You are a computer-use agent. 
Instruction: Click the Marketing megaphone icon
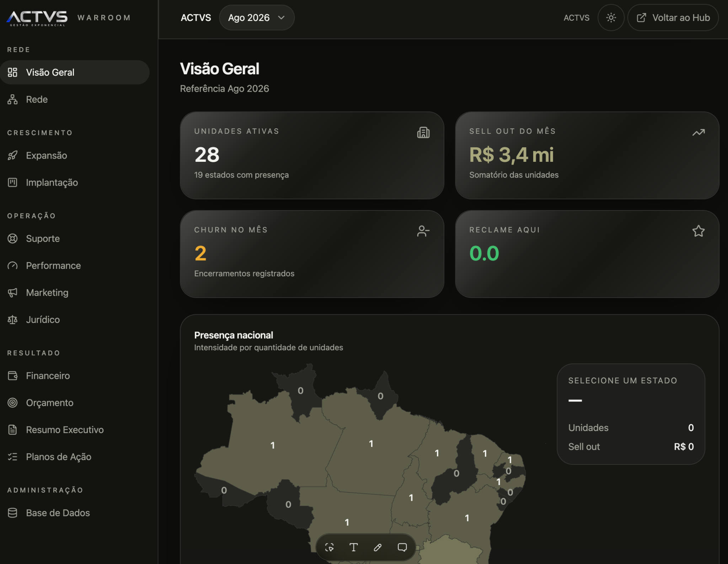(x=12, y=293)
